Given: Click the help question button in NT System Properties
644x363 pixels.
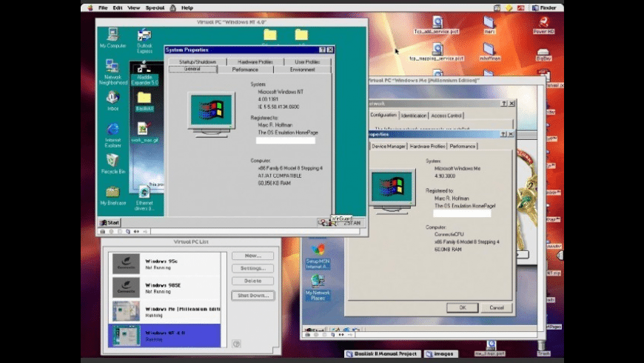Looking at the screenshot, I should pyautogui.click(x=323, y=50).
